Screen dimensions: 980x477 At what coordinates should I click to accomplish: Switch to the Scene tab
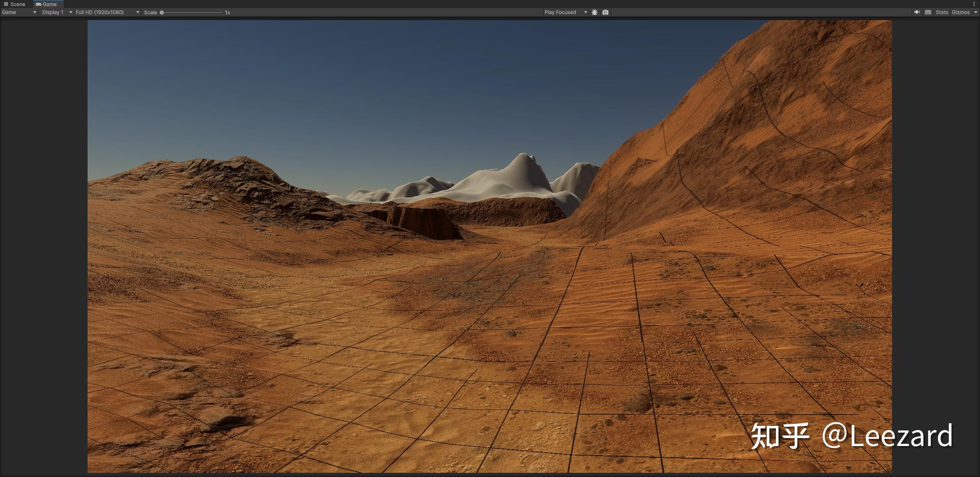(17, 4)
